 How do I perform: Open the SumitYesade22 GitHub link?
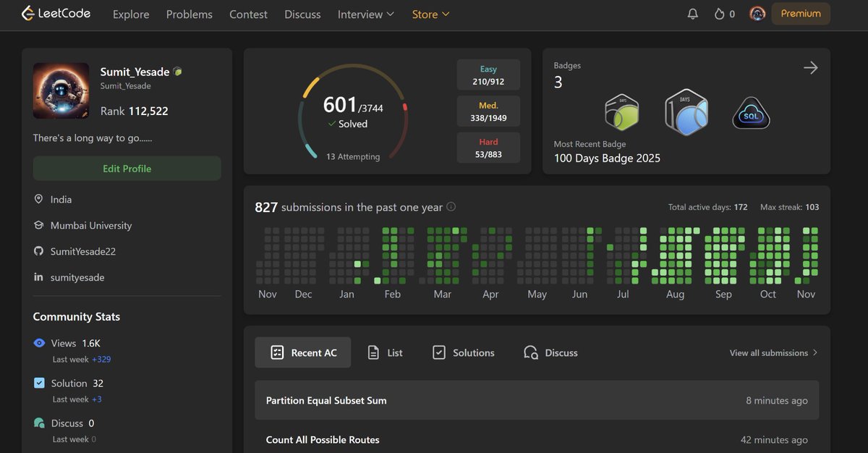coord(83,251)
